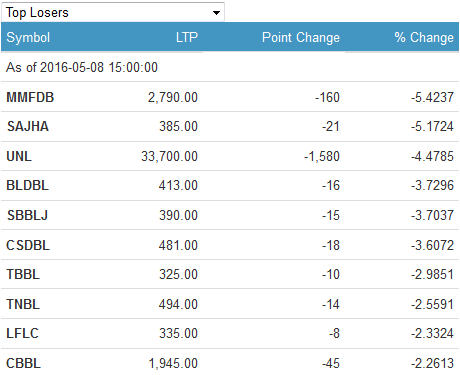Open the Top Losers dropdown

point(113,12)
